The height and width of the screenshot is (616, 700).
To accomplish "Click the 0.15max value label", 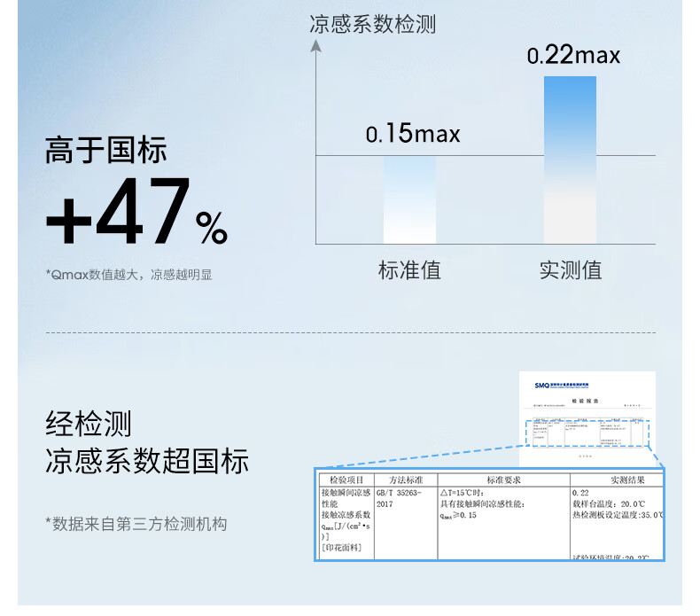I will [x=413, y=133].
